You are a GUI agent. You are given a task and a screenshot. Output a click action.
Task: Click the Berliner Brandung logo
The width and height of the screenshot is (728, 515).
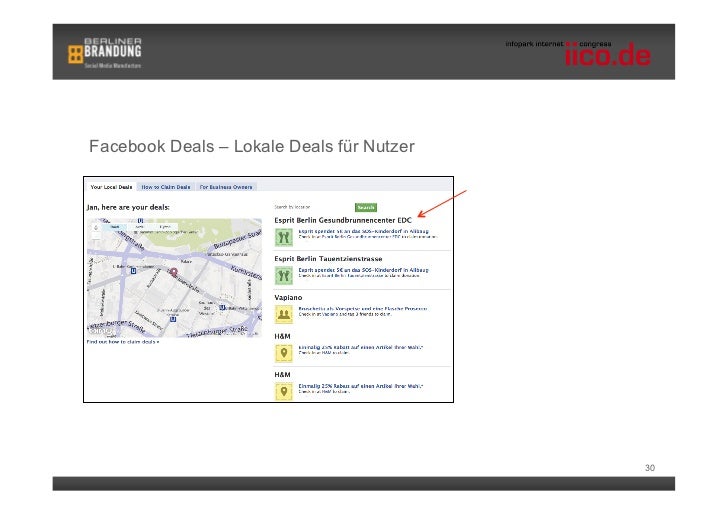[105, 52]
